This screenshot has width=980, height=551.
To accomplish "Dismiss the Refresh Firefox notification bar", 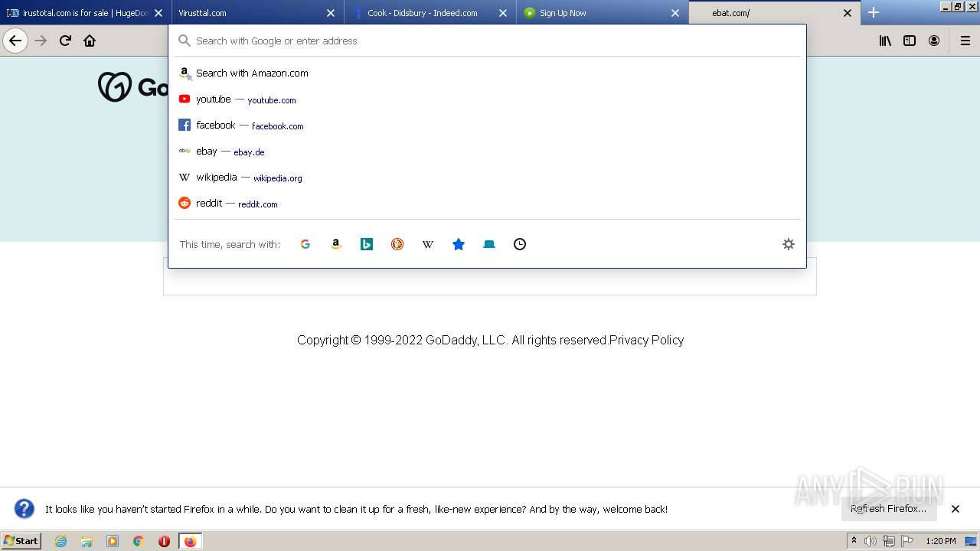I will coord(955,509).
